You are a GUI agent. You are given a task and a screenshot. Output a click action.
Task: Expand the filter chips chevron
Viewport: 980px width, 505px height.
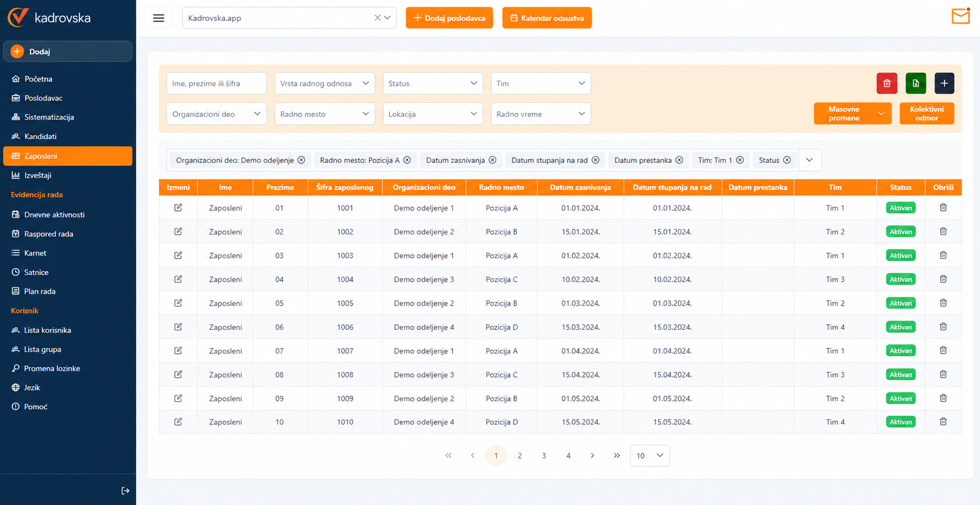(x=810, y=160)
